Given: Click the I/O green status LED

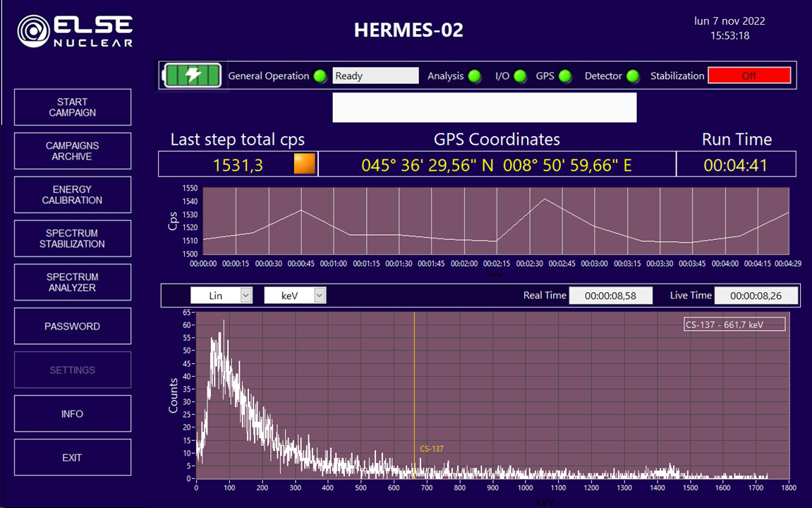Looking at the screenshot, I should point(520,76).
